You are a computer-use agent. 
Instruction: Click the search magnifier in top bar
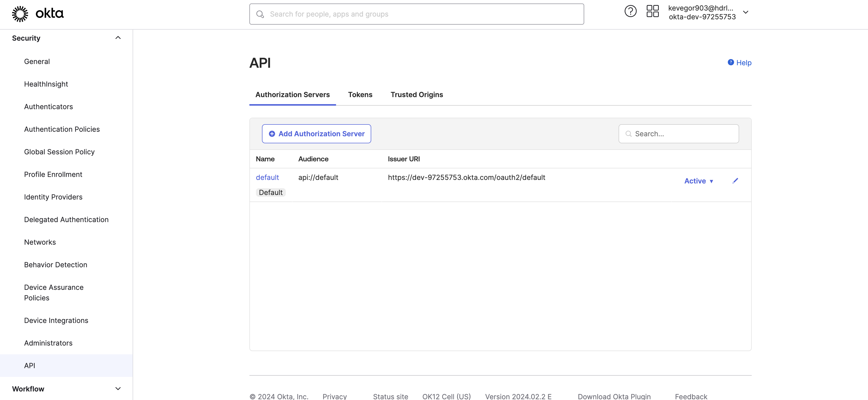click(260, 14)
